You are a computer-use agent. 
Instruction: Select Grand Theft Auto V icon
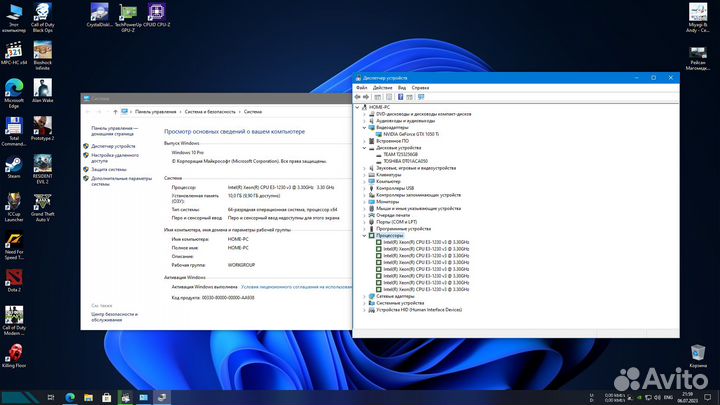(x=42, y=208)
